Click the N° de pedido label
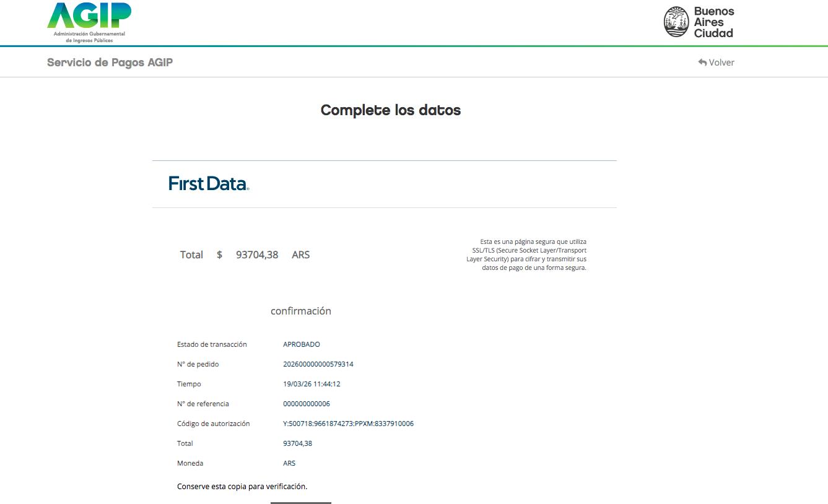 pos(198,364)
